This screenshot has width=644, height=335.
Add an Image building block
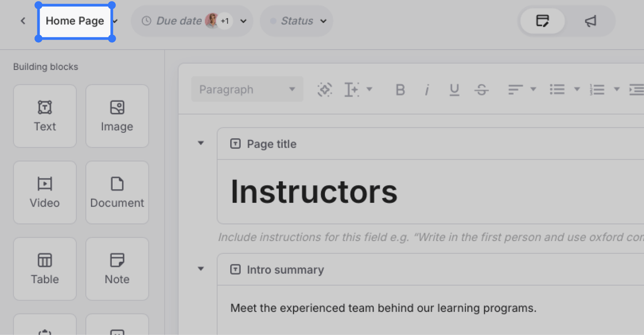click(x=117, y=116)
